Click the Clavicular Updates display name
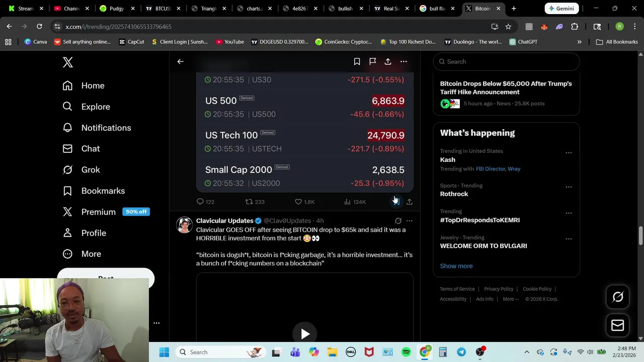 (x=224, y=221)
